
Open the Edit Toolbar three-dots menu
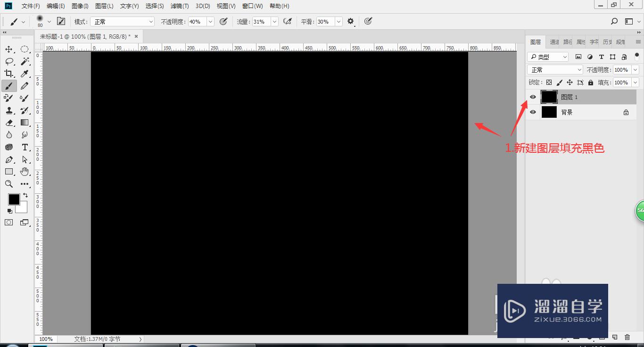[25, 184]
